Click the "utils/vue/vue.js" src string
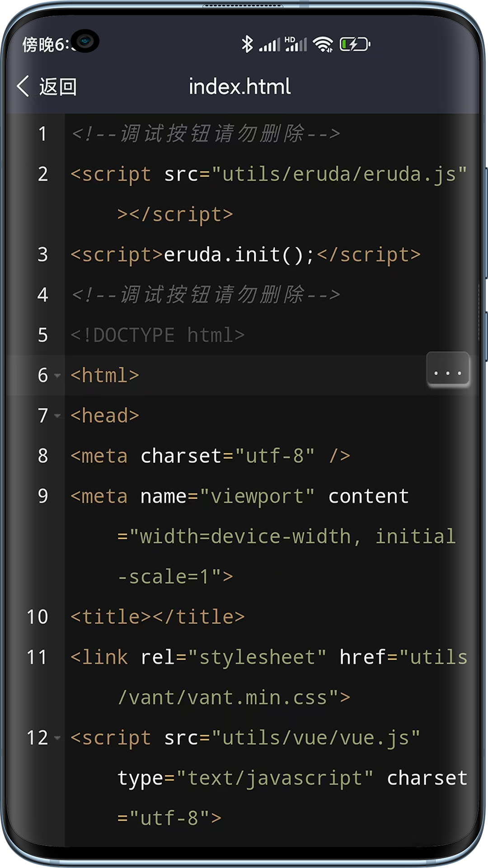This screenshot has height=868, width=488. point(315,738)
